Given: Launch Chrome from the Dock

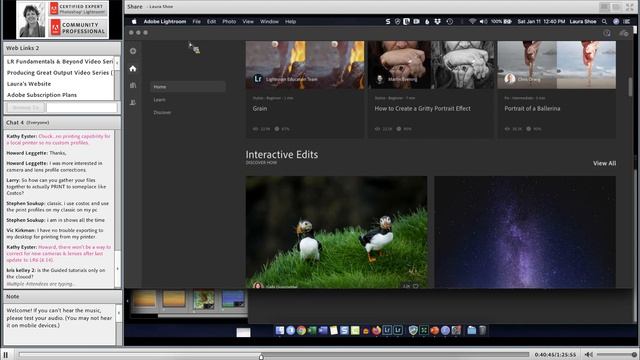Looking at the screenshot, I should 301,330.
